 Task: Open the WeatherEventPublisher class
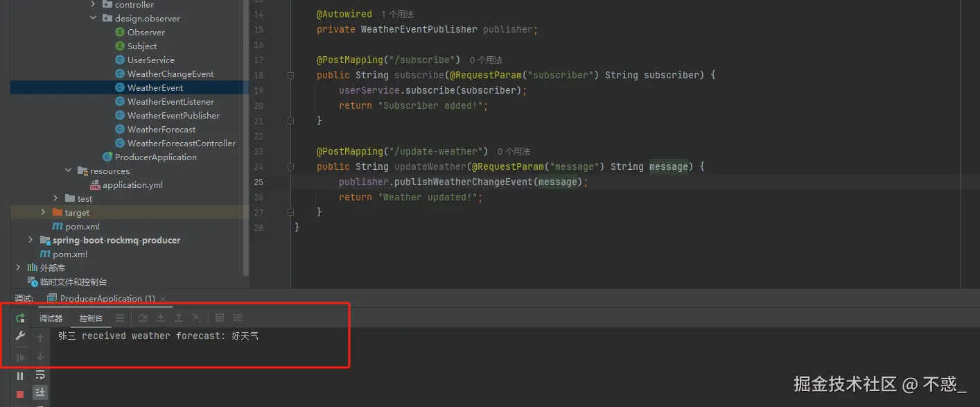point(168,116)
